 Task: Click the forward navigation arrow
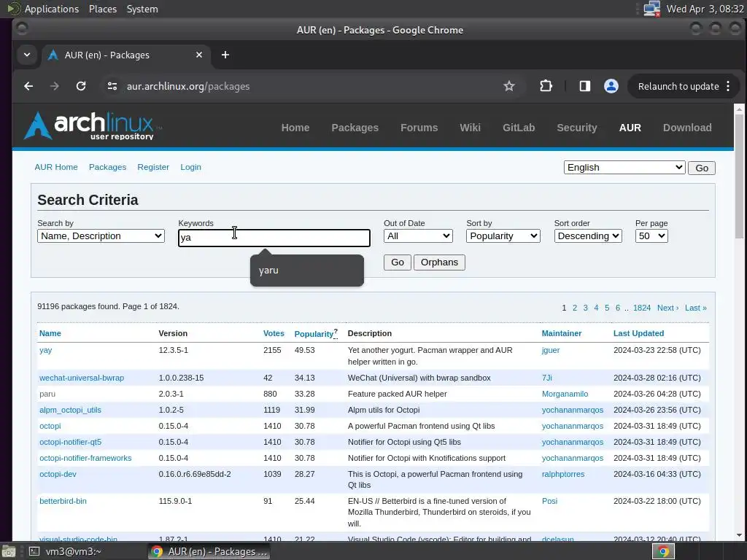click(x=55, y=86)
